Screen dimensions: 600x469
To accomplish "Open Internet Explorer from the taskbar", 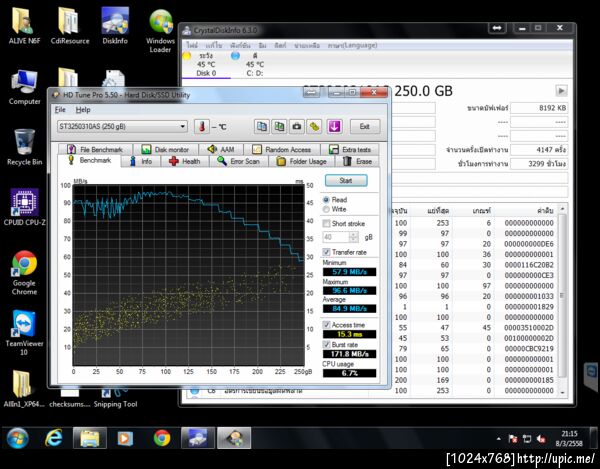I will click(x=54, y=438).
